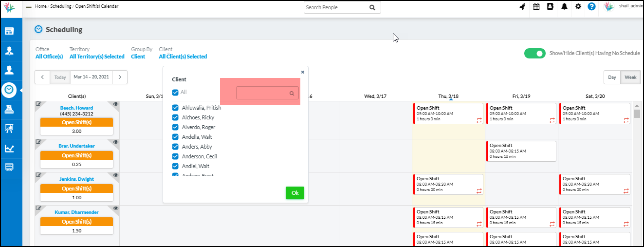Click the rocket icon in top bar
The image size is (644, 247).
pos(522,7)
